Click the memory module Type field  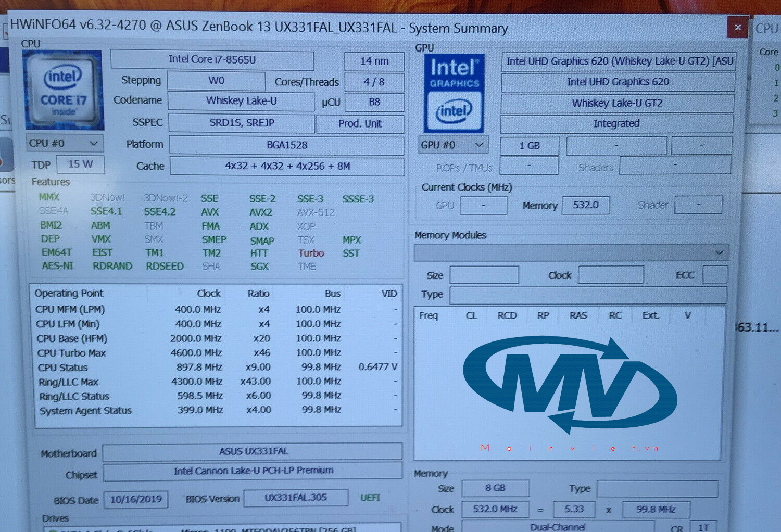point(588,295)
